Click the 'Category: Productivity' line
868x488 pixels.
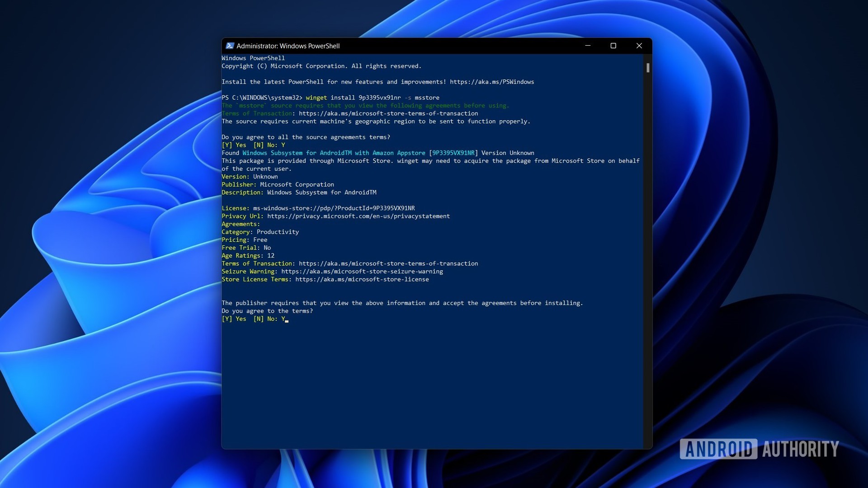point(260,232)
